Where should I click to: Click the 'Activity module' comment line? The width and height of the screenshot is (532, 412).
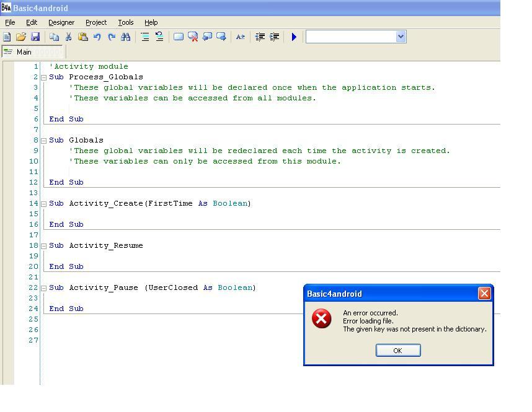89,66
